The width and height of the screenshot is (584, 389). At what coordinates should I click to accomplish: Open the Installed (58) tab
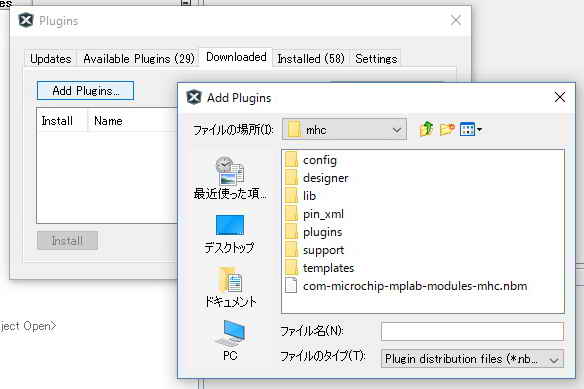pyautogui.click(x=311, y=58)
